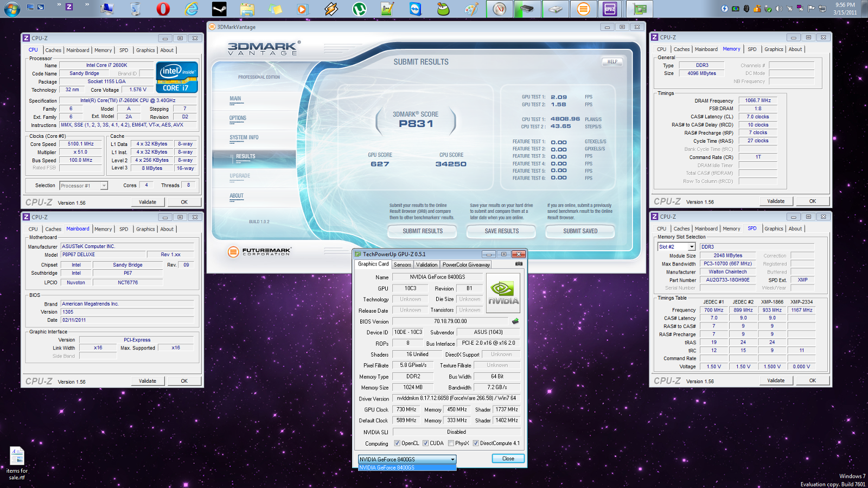Switch to the CPU-Z taskbar button

tap(610, 9)
